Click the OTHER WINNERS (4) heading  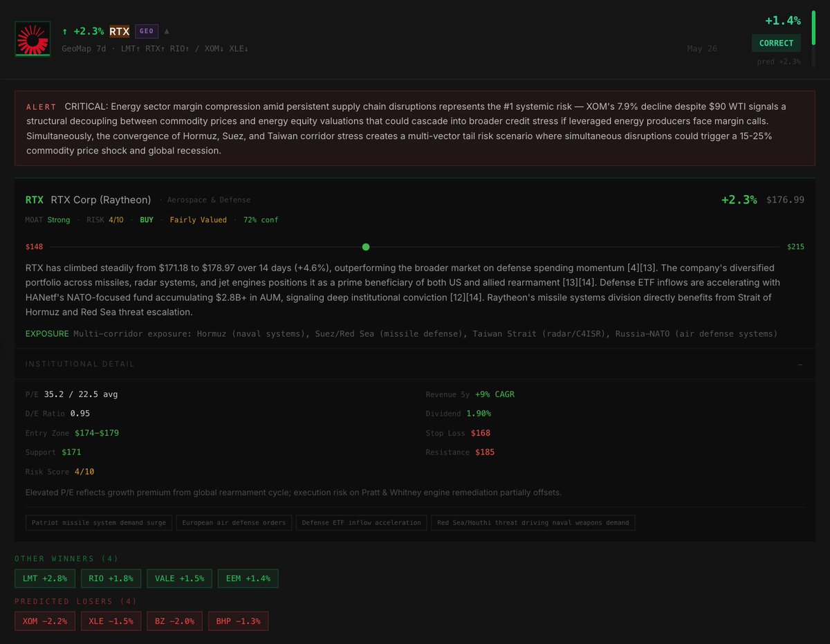[x=66, y=559]
